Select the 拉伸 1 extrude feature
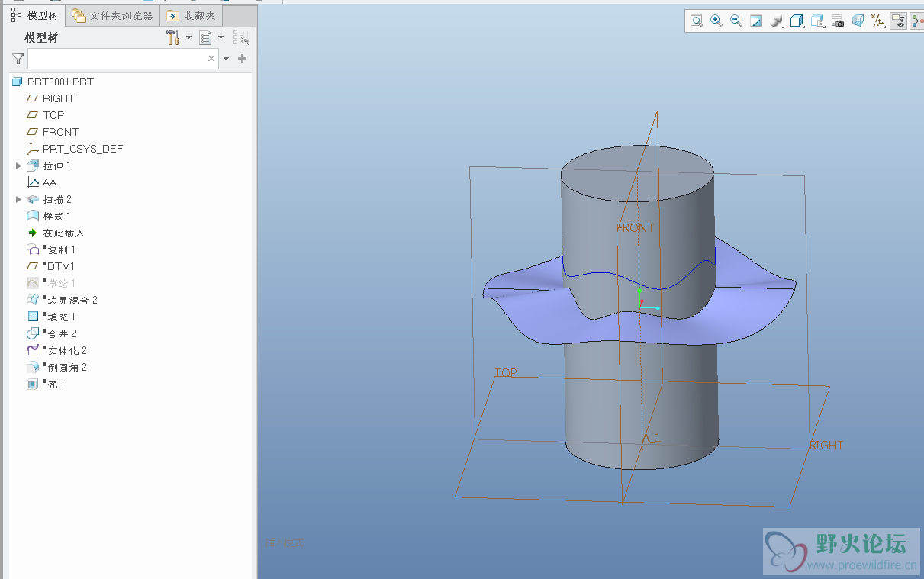The image size is (924, 579). coord(49,166)
